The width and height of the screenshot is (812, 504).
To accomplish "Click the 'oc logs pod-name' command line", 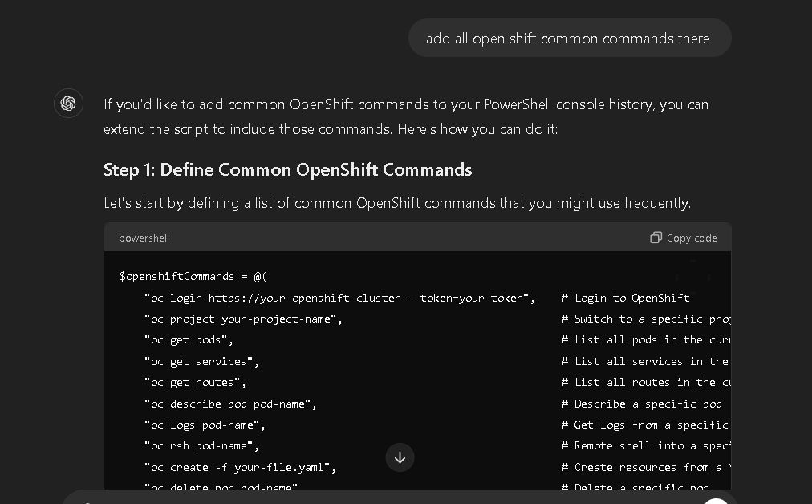I will pos(205,425).
